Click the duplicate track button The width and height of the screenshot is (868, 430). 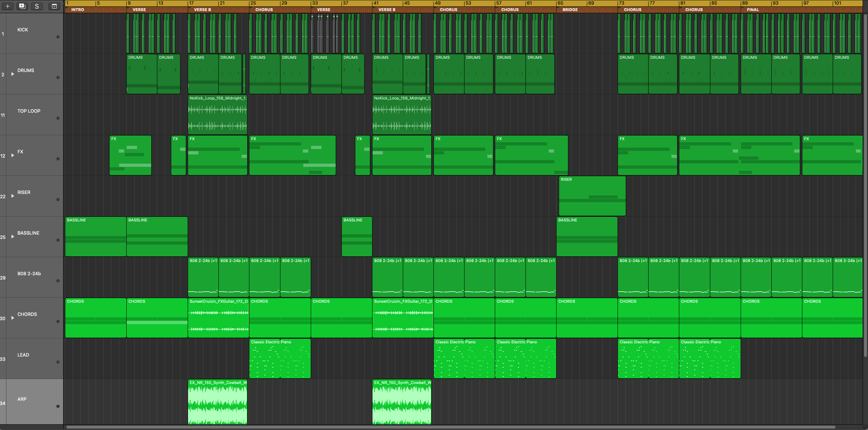tap(22, 6)
